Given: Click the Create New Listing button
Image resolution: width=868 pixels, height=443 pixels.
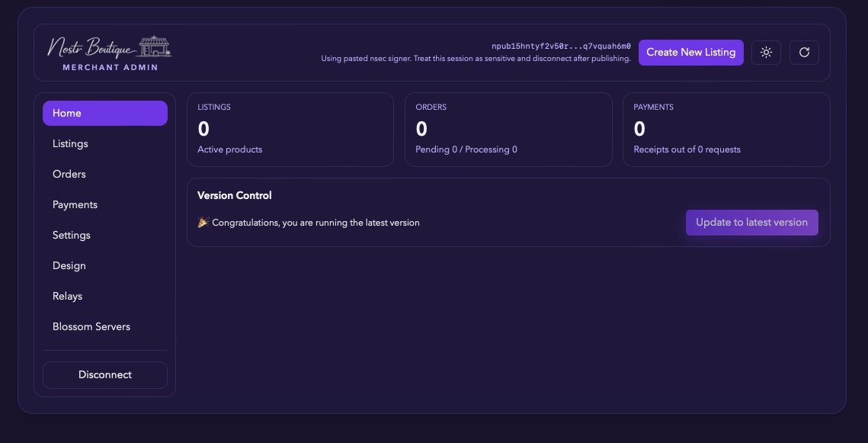Looking at the screenshot, I should pos(690,52).
